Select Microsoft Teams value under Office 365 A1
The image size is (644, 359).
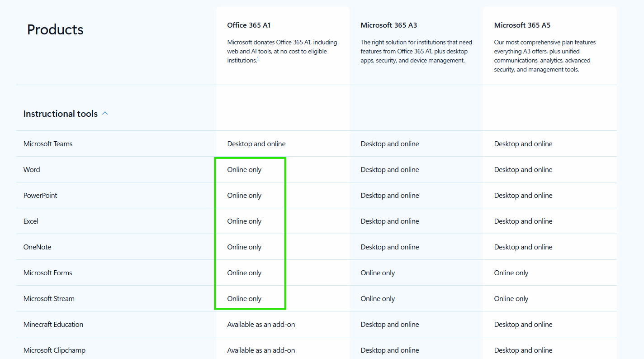(x=256, y=144)
